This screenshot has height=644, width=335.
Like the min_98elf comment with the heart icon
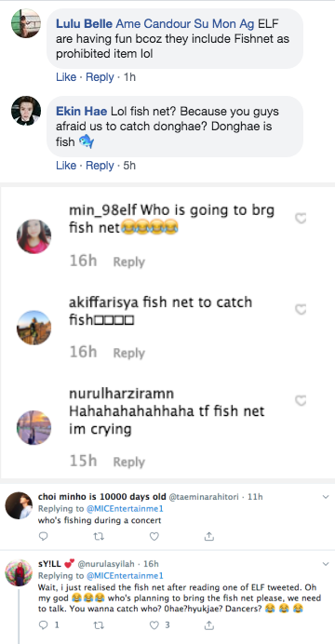[x=301, y=219]
